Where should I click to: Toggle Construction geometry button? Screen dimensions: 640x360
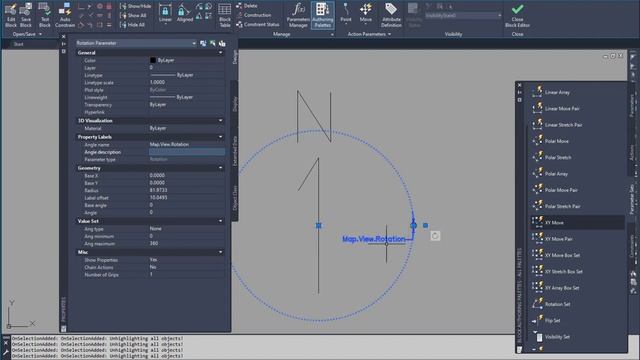pyautogui.click(x=253, y=15)
